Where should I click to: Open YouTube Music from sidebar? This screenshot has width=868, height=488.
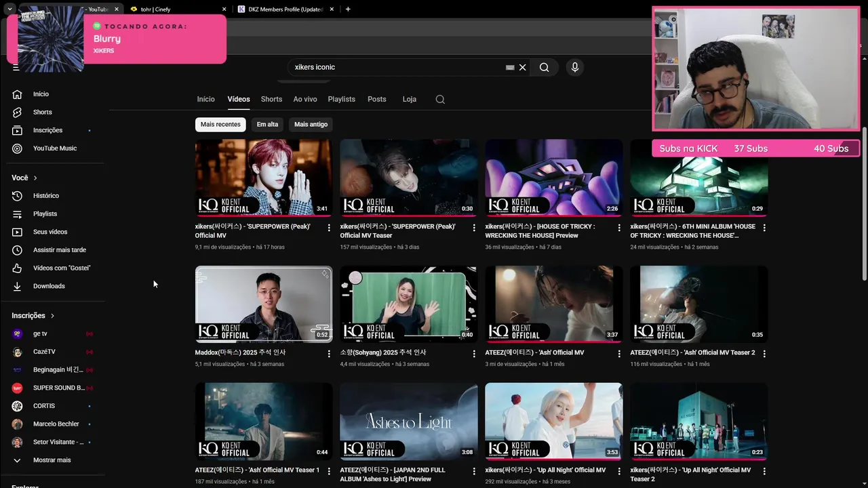pos(54,148)
